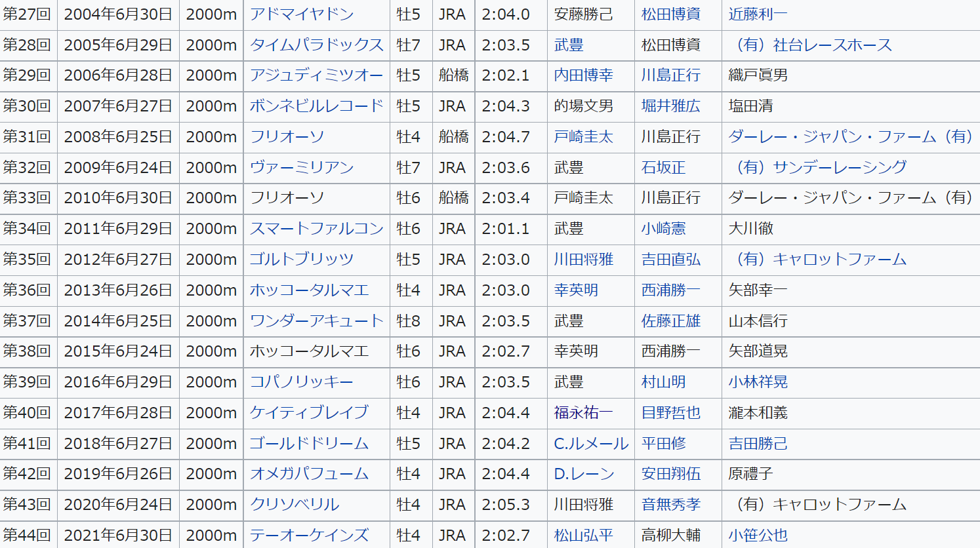
Task: Click 川島正行 link in the 第29回 row
Action: click(671, 75)
